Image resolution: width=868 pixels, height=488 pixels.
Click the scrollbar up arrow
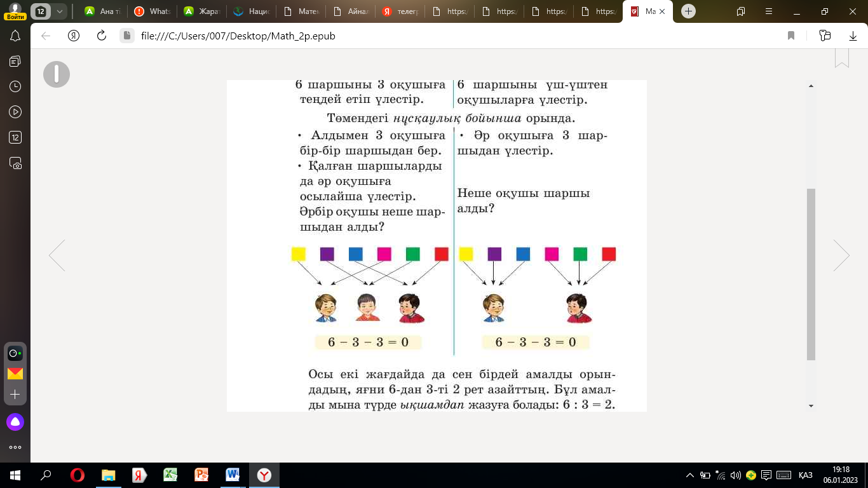click(811, 86)
